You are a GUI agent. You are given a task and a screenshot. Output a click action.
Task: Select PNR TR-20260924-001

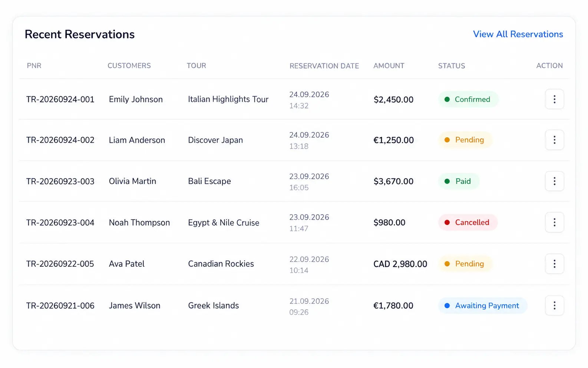coord(60,99)
